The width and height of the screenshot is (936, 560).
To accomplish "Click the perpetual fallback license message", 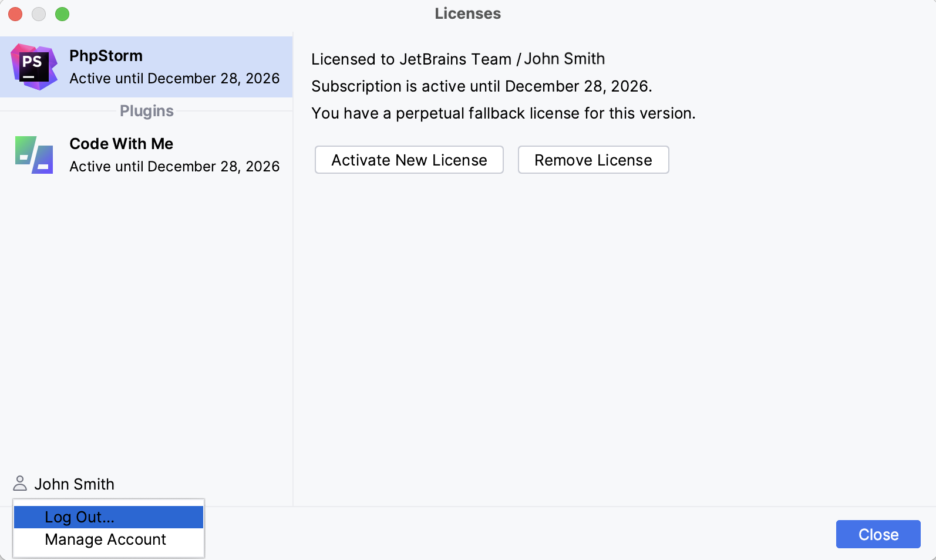I will coord(503,113).
